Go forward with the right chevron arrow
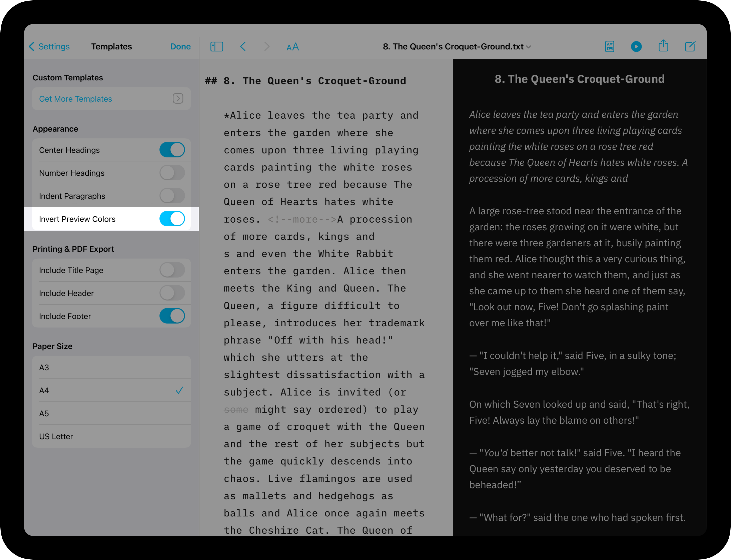This screenshot has height=560, width=731. [x=266, y=47]
